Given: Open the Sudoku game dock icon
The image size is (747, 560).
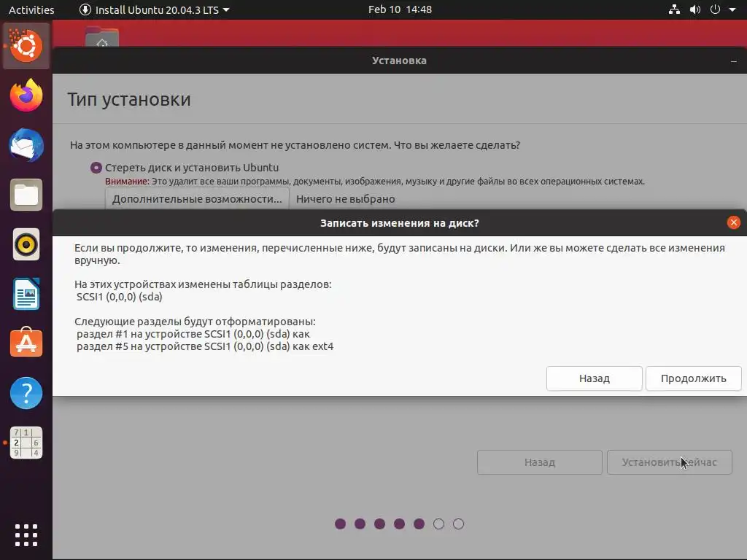Looking at the screenshot, I should click(26, 443).
